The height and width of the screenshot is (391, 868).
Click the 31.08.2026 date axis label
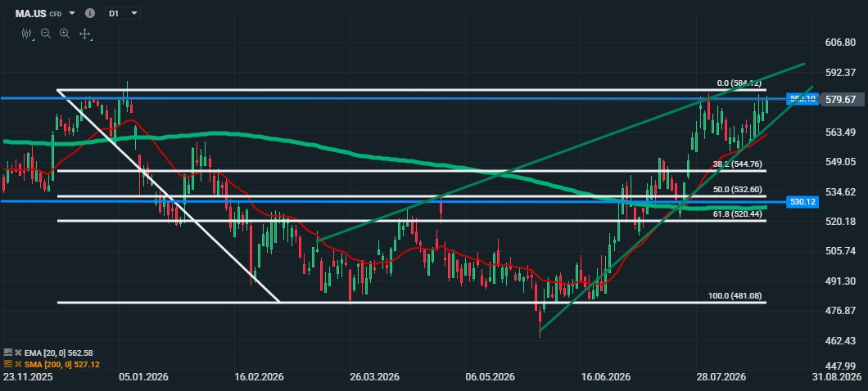click(x=839, y=377)
